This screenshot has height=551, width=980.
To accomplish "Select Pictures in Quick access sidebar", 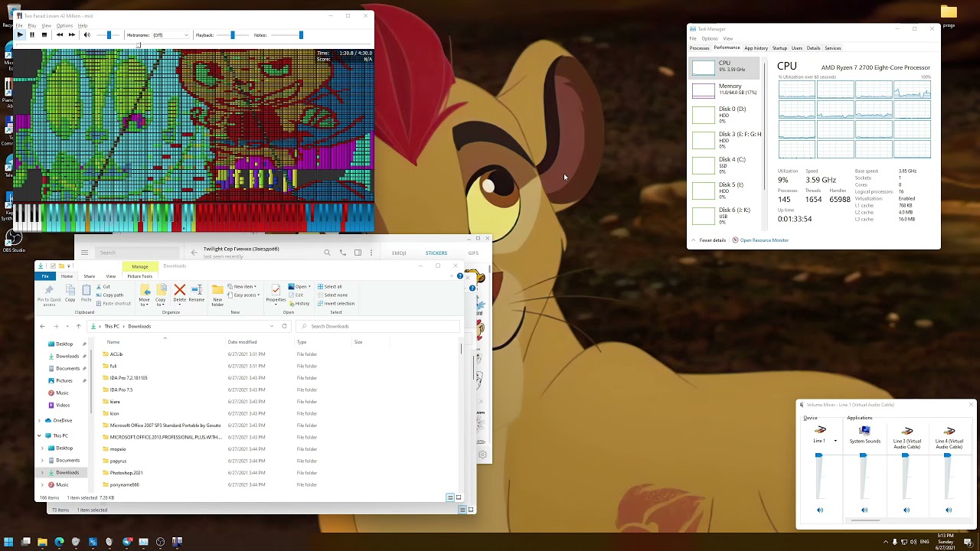I will 64,380.
